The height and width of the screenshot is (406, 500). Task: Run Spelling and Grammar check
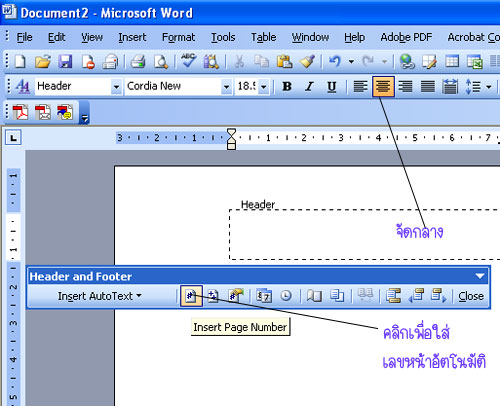[x=189, y=61]
